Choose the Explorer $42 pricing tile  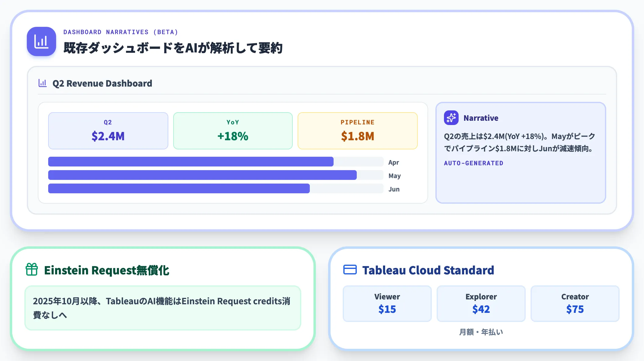(x=481, y=304)
